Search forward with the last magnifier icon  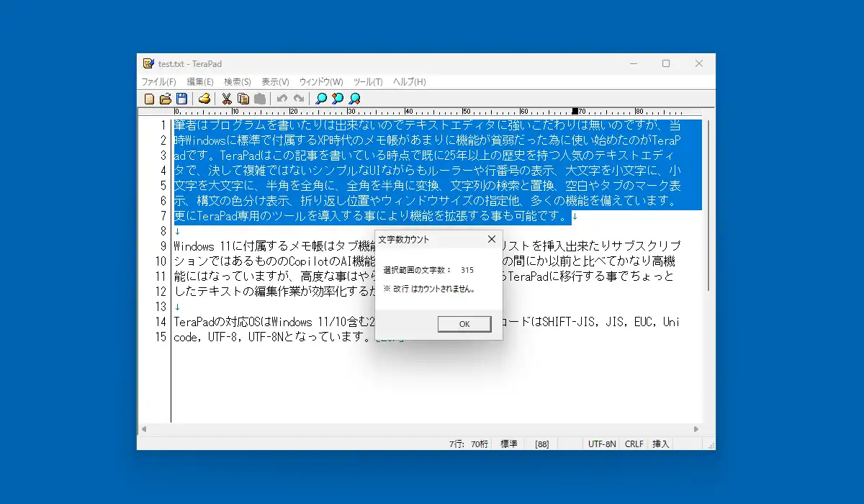pyautogui.click(x=354, y=99)
